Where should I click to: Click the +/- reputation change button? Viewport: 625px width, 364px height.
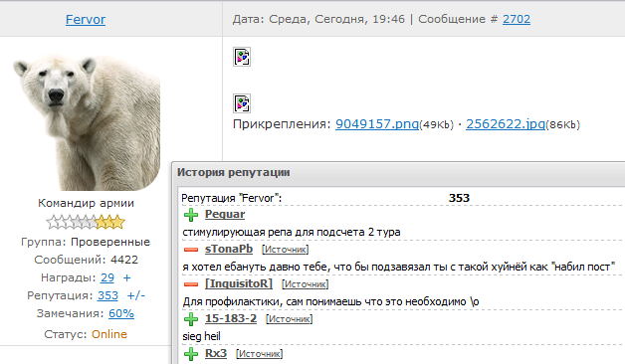point(136,295)
